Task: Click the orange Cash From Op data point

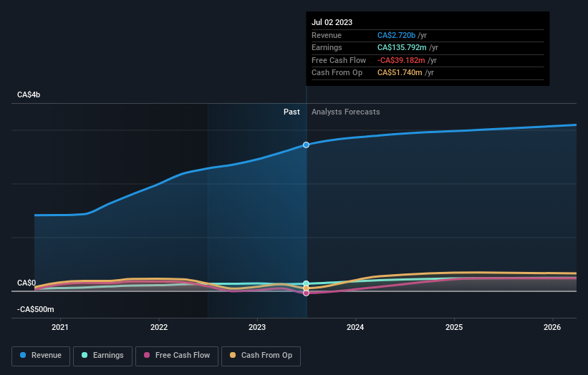Action: tap(306, 288)
